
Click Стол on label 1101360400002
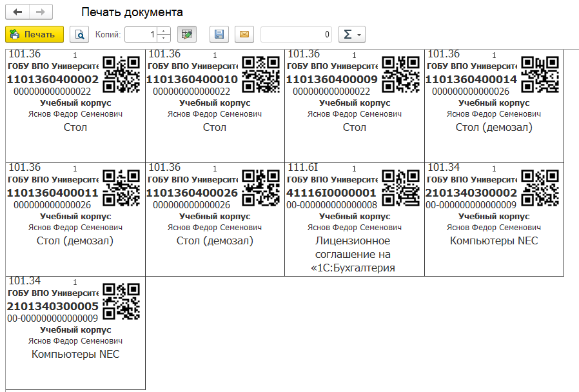click(75, 128)
